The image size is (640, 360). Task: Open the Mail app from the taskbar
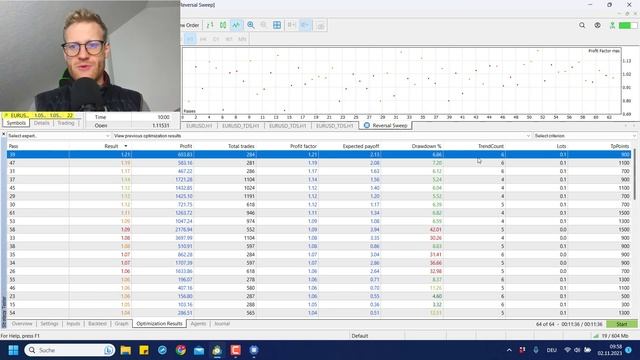coord(199,350)
